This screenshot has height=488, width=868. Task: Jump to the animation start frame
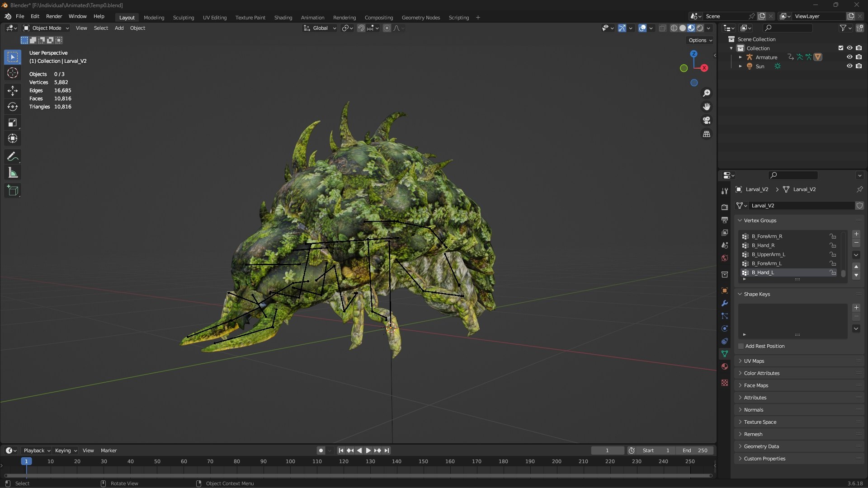pos(341,450)
